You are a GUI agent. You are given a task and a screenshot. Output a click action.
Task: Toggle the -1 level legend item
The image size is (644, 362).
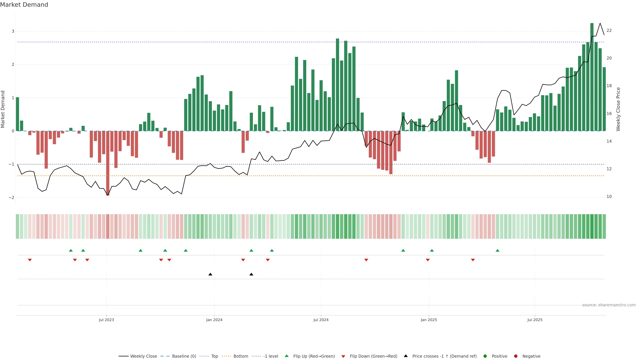[271, 356]
